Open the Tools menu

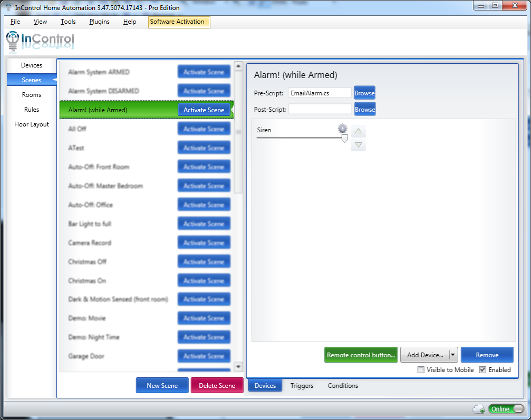click(68, 22)
